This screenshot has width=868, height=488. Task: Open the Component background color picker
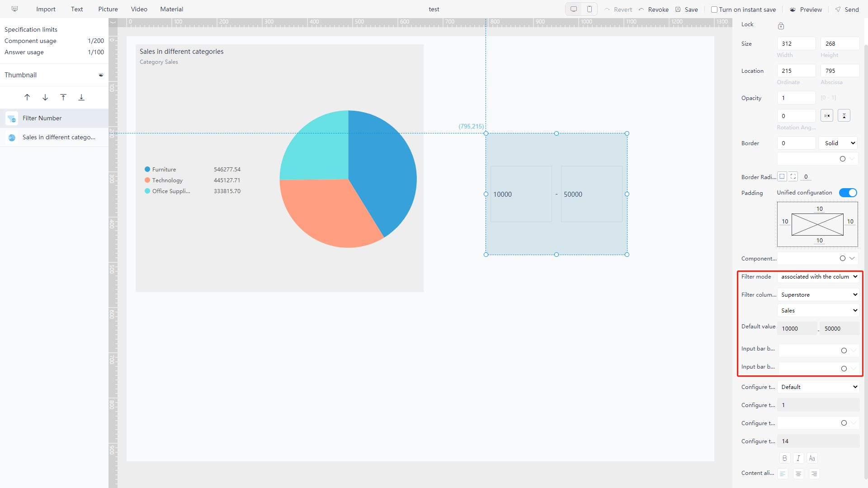pyautogui.click(x=817, y=258)
